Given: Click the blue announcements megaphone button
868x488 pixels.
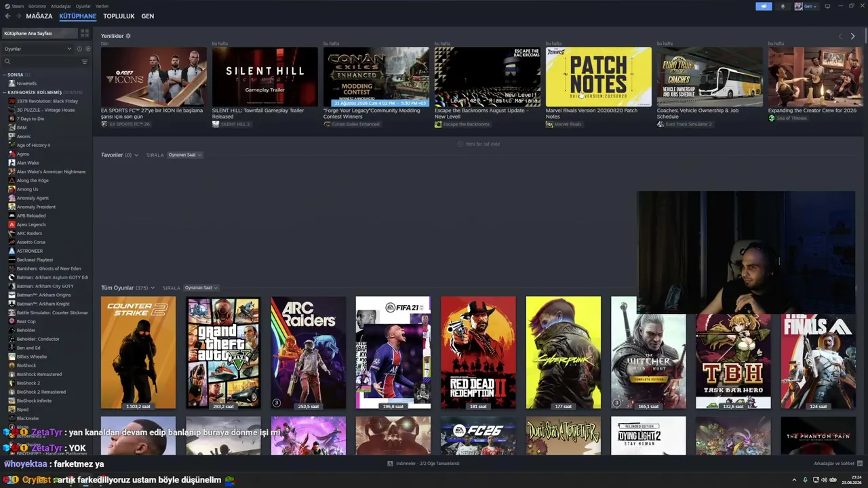Looking at the screenshot, I should pos(764,6).
